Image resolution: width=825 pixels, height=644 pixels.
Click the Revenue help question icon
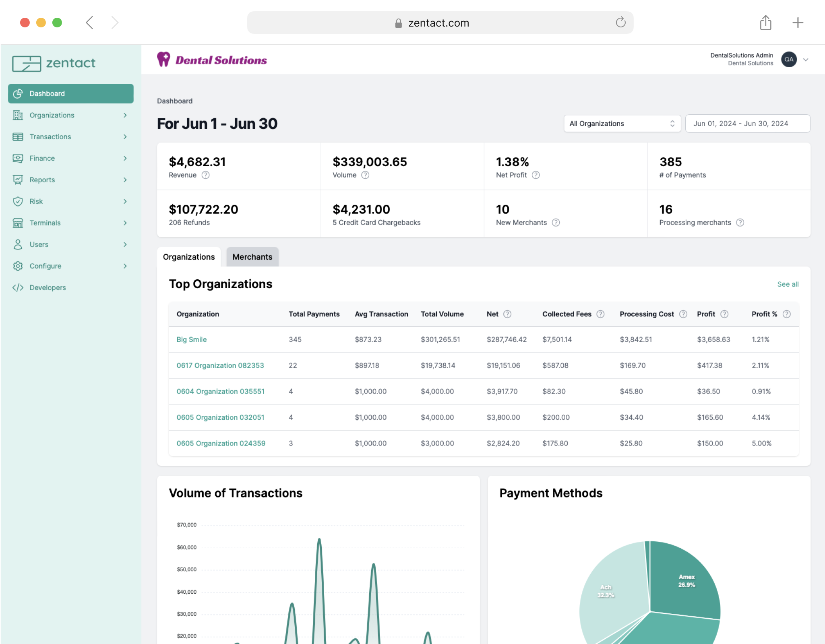coord(205,175)
